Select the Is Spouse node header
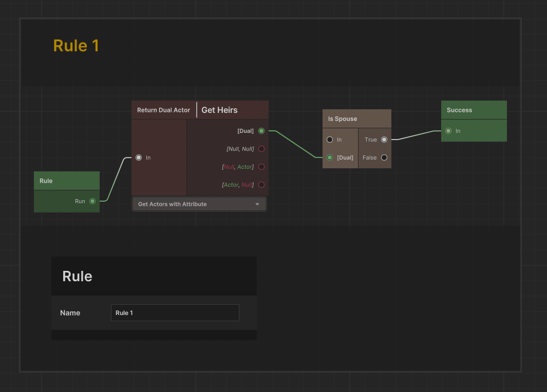Image resolution: width=547 pixels, height=392 pixels. (x=356, y=119)
